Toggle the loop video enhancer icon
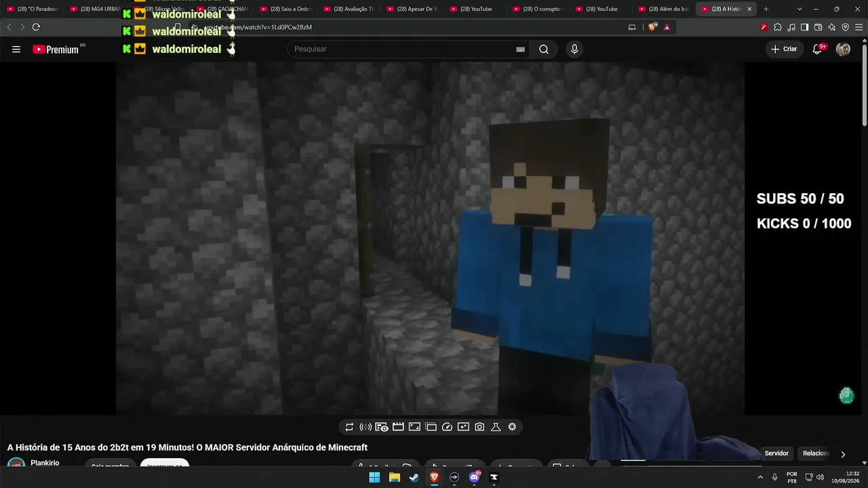868x488 pixels. (349, 427)
